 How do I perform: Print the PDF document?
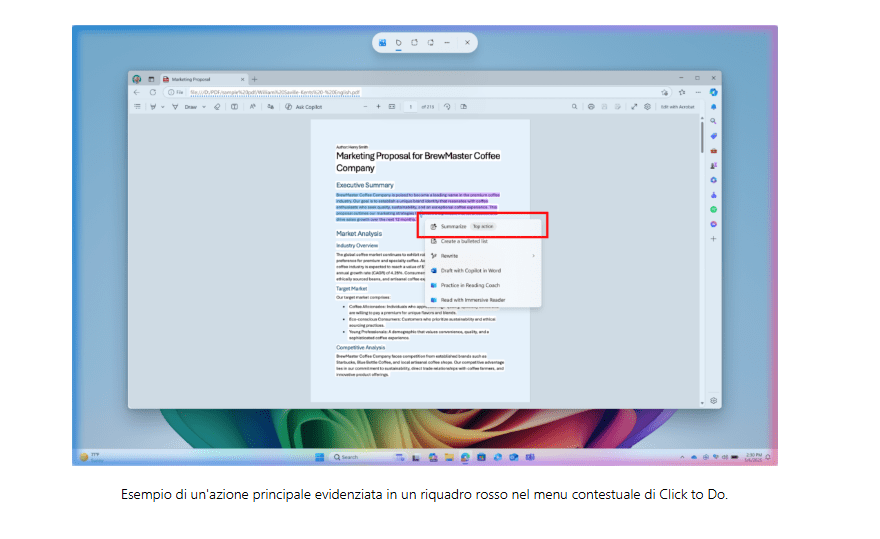pyautogui.click(x=591, y=107)
